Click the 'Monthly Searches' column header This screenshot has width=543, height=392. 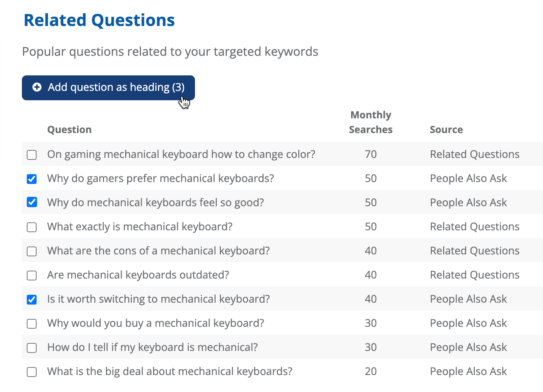pos(371,122)
